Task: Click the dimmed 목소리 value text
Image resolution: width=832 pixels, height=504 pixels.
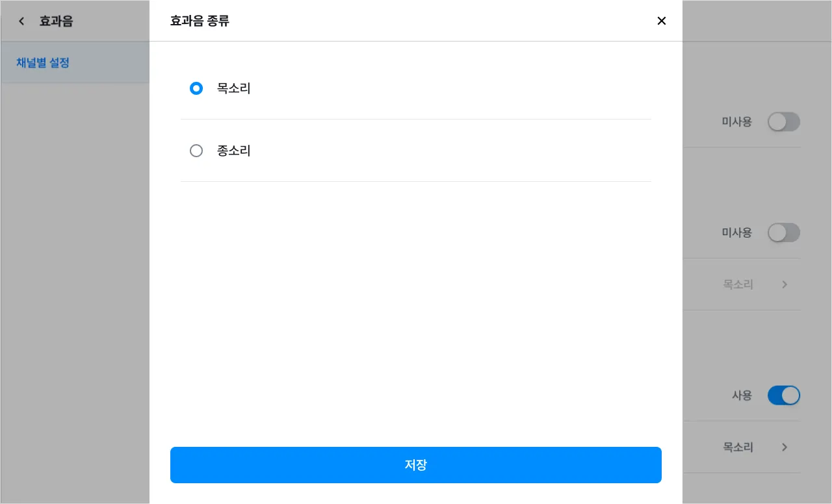Action: [x=738, y=284]
